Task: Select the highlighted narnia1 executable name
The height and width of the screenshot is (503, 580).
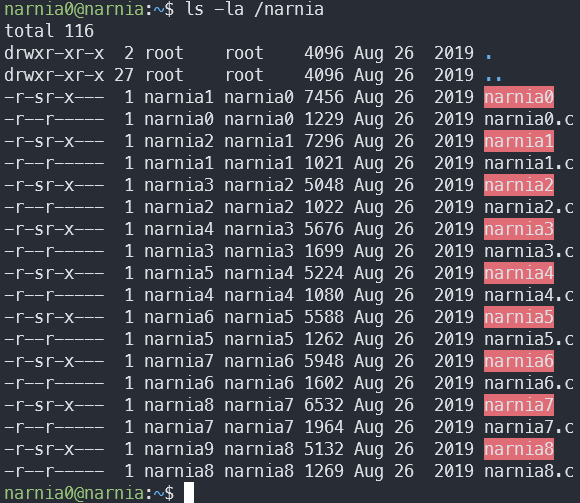Action: point(519,141)
